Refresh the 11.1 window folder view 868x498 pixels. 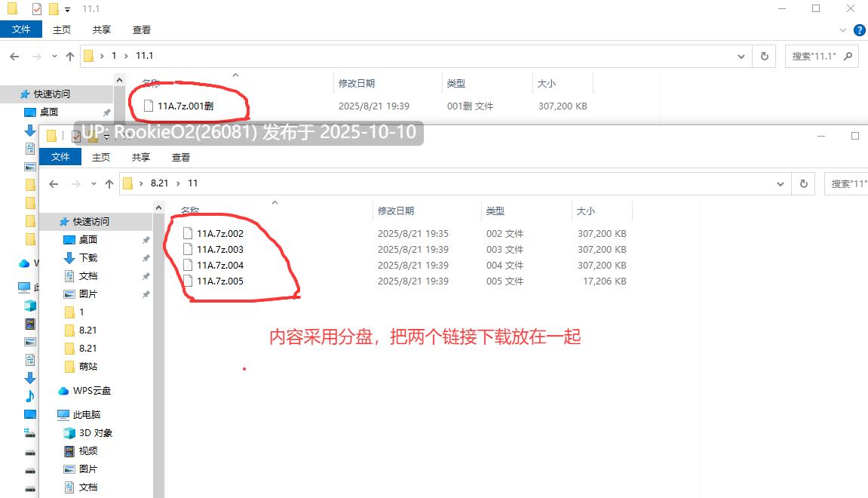pos(765,56)
